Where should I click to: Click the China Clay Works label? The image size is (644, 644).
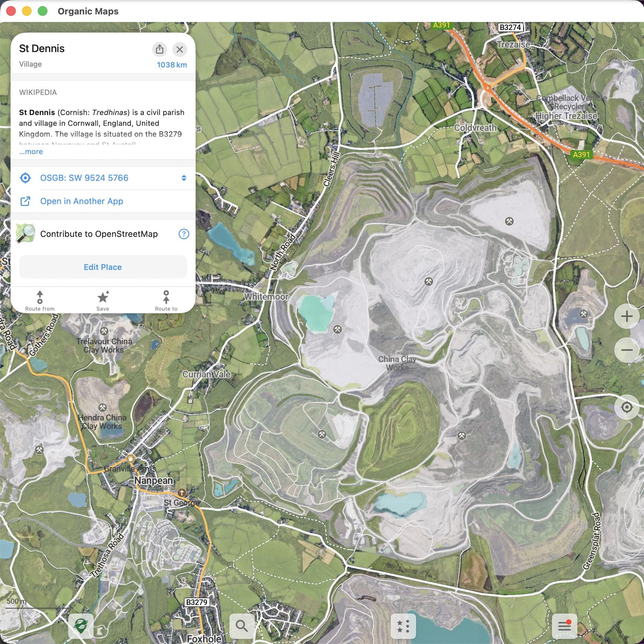pos(397,363)
